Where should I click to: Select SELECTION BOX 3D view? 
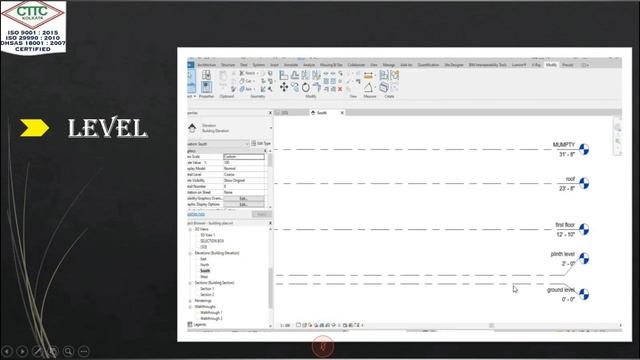click(212, 241)
